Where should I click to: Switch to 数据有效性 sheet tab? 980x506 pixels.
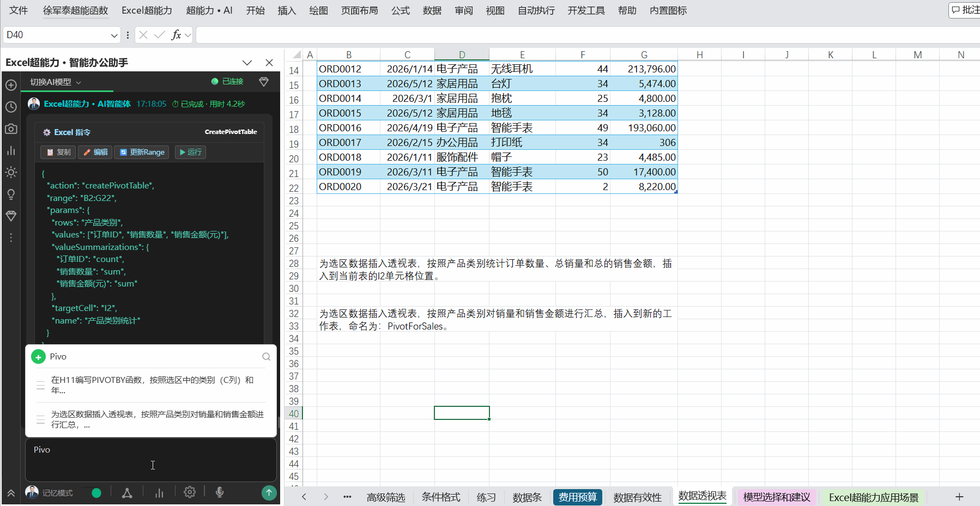click(637, 497)
